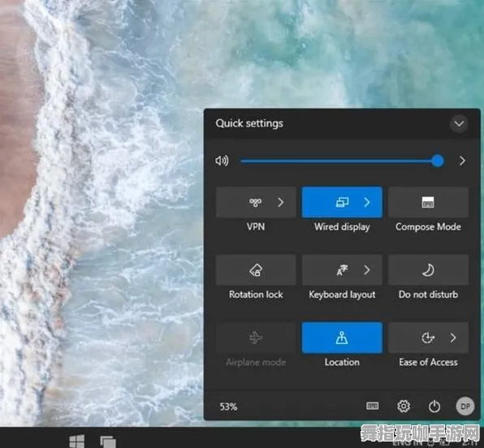Enable the Do not disturb moon tile
The height and width of the screenshot is (448, 484).
coord(428,270)
